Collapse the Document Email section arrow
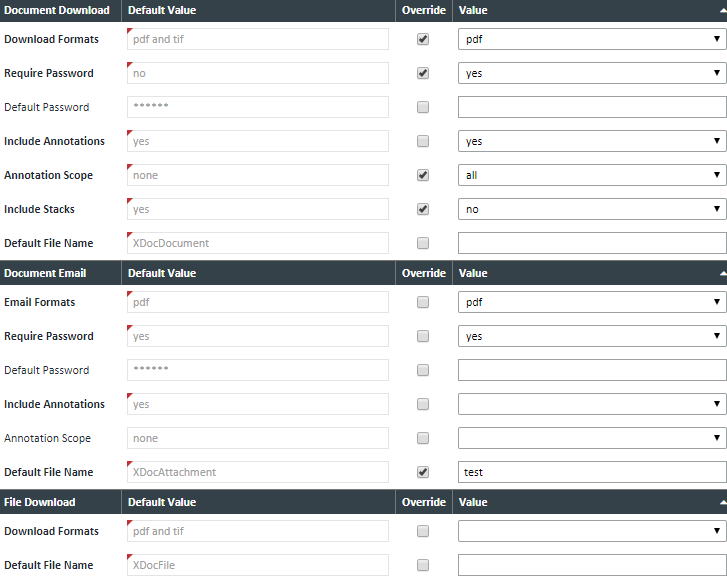727x578 pixels. point(721,273)
